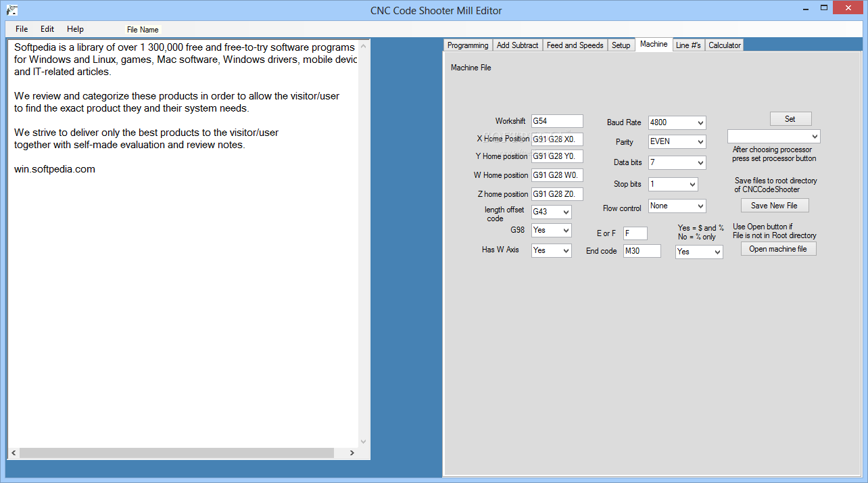Click the Workshift G54 field

(x=557, y=121)
